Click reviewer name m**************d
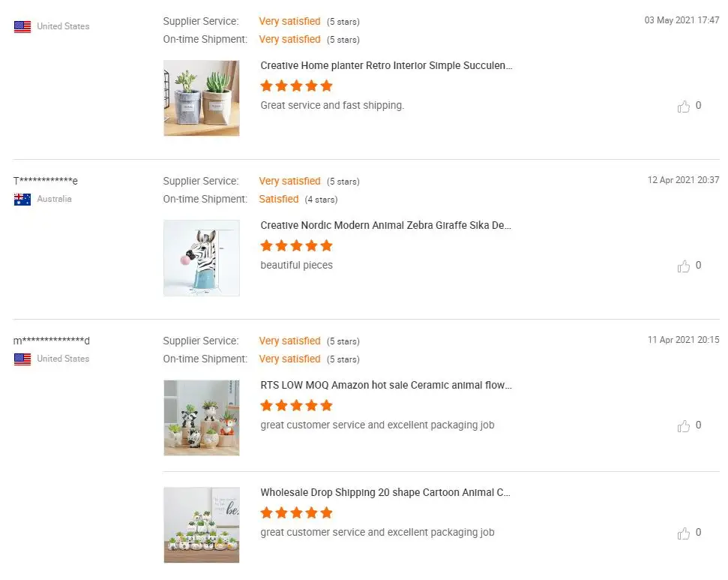Image resolution: width=728 pixels, height=580 pixels. click(52, 341)
